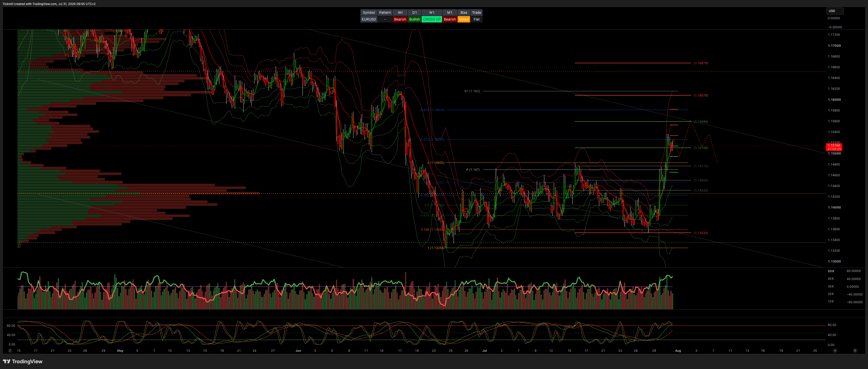Click the Bearish cell under M1

point(450,19)
